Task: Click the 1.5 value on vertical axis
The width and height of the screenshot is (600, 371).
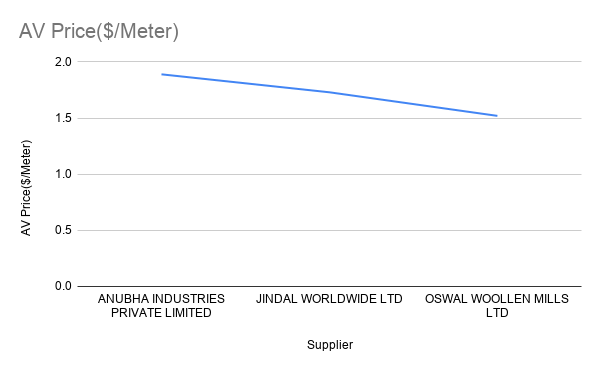Action: pos(63,118)
